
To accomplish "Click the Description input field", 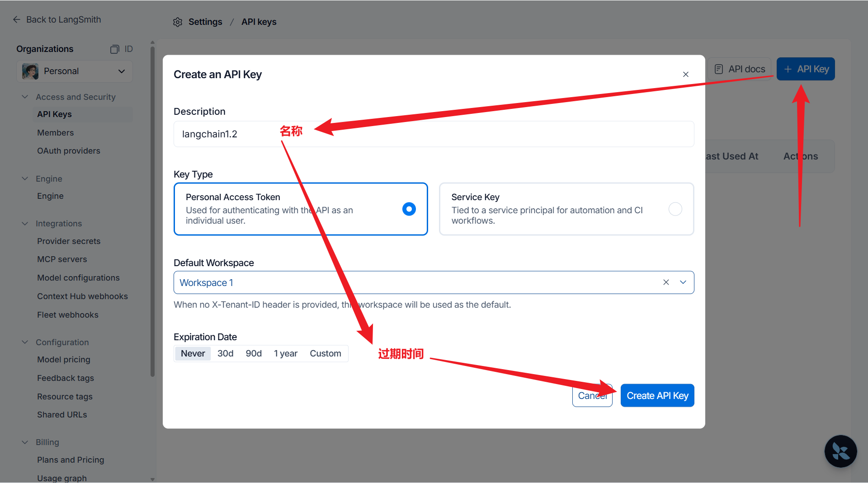I will point(434,134).
